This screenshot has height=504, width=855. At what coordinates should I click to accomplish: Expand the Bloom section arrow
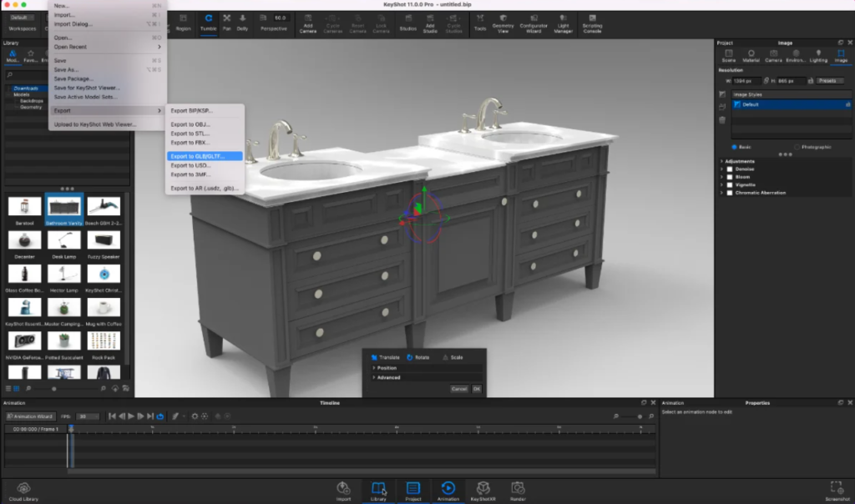click(721, 177)
